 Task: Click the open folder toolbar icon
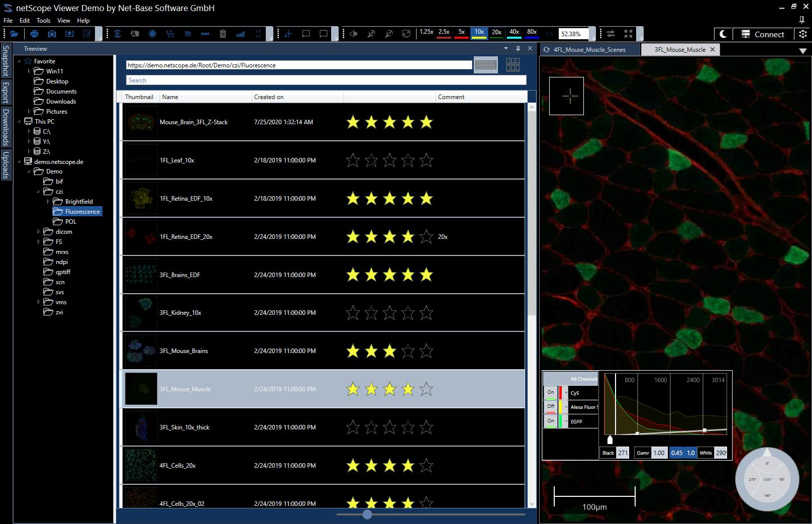point(14,34)
